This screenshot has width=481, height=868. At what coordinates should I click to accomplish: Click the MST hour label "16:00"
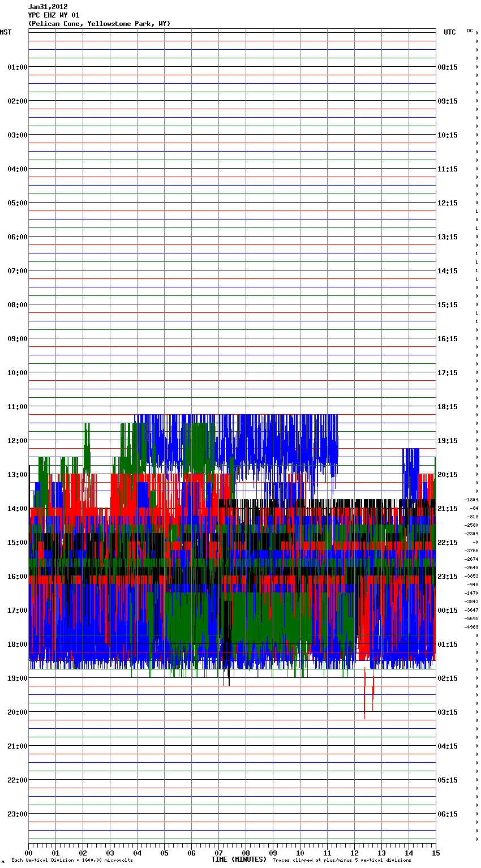click(x=18, y=577)
